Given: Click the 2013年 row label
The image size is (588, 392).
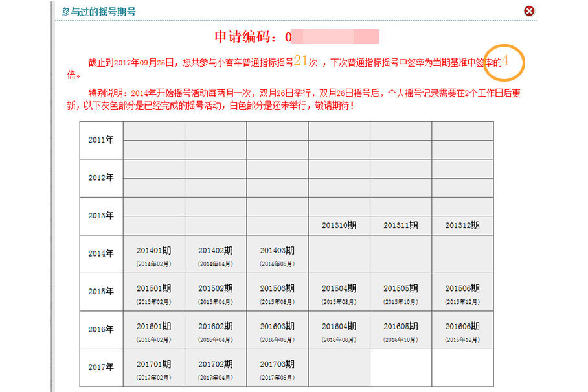Looking at the screenshot, I should tap(101, 216).
